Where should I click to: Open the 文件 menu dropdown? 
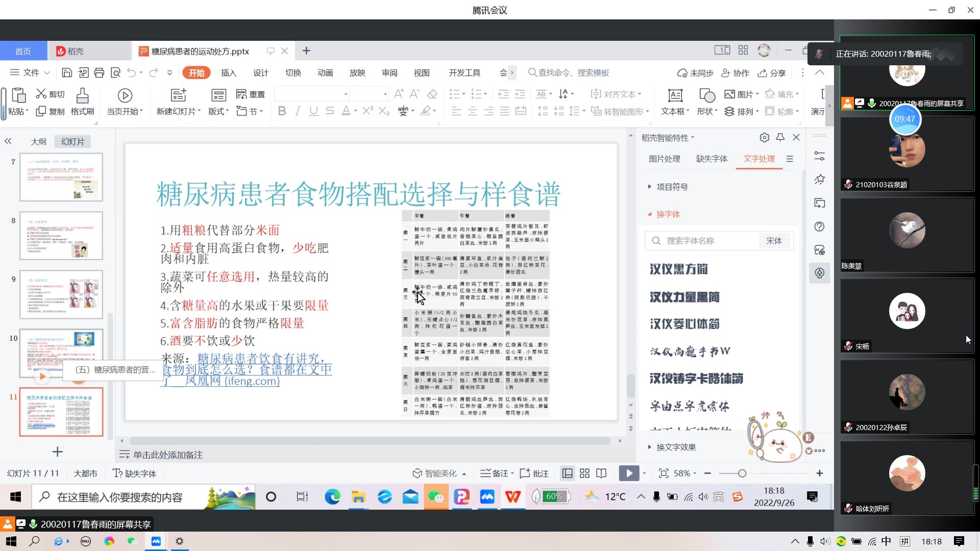[x=30, y=73]
